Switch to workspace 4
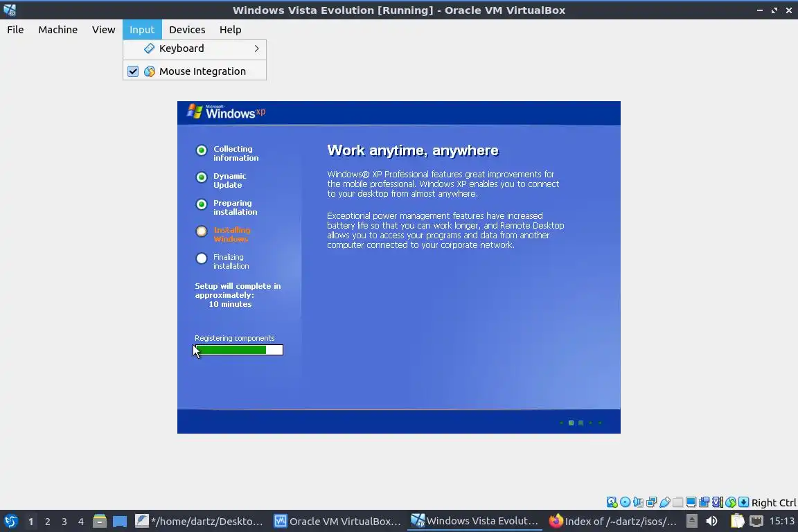 click(80, 522)
